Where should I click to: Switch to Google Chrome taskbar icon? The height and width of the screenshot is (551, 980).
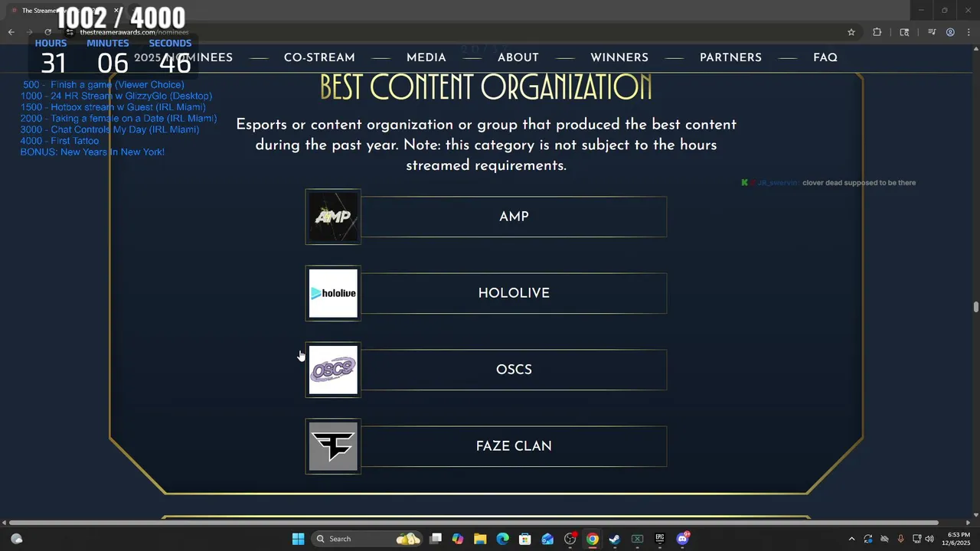tap(592, 539)
